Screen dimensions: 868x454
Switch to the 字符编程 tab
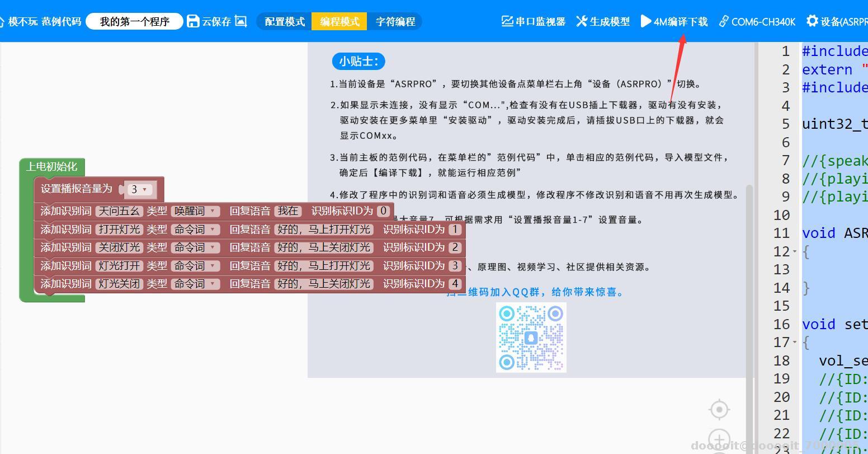pyautogui.click(x=395, y=21)
